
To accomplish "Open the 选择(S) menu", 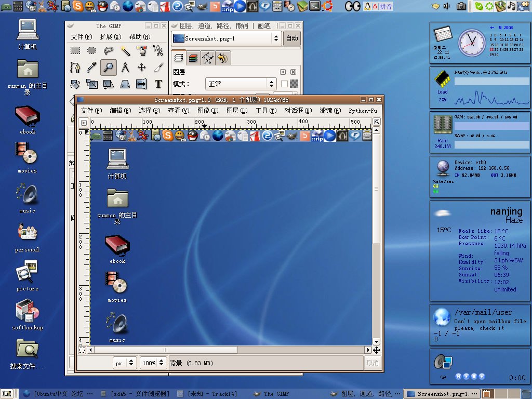I will point(149,111).
